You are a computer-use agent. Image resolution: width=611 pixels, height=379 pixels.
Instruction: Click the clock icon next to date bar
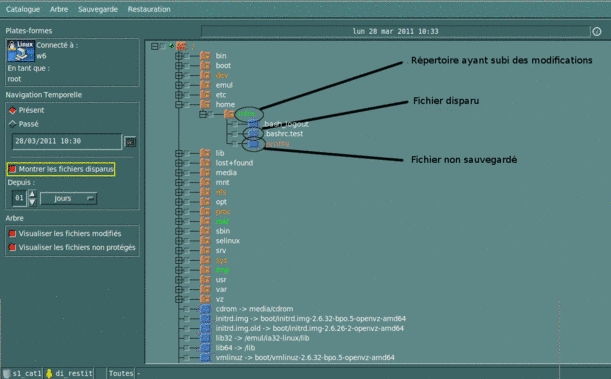pyautogui.click(x=597, y=32)
